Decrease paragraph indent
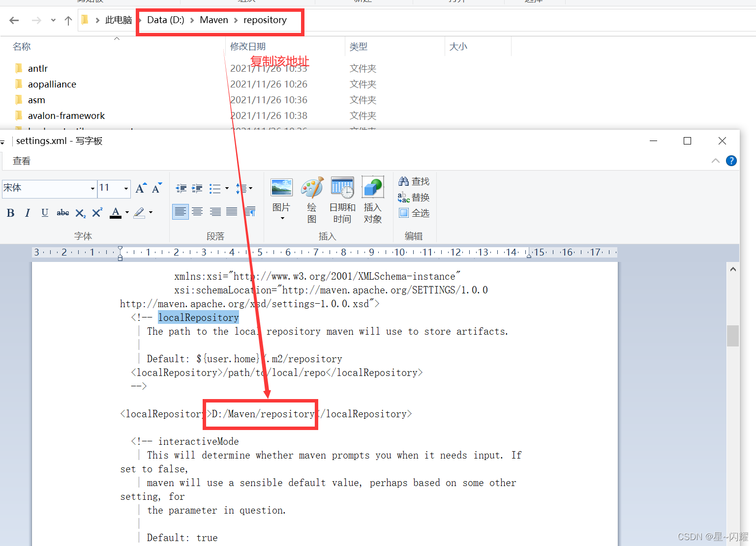The height and width of the screenshot is (546, 756). (x=181, y=188)
